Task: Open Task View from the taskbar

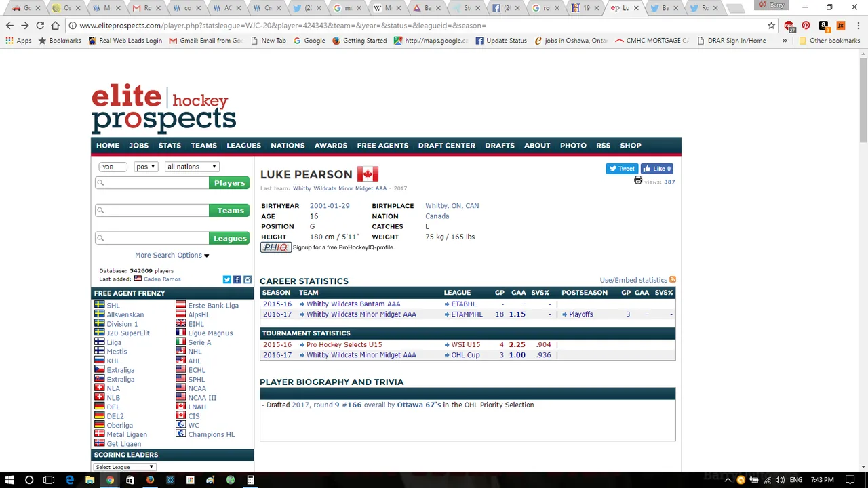Action: click(49, 480)
